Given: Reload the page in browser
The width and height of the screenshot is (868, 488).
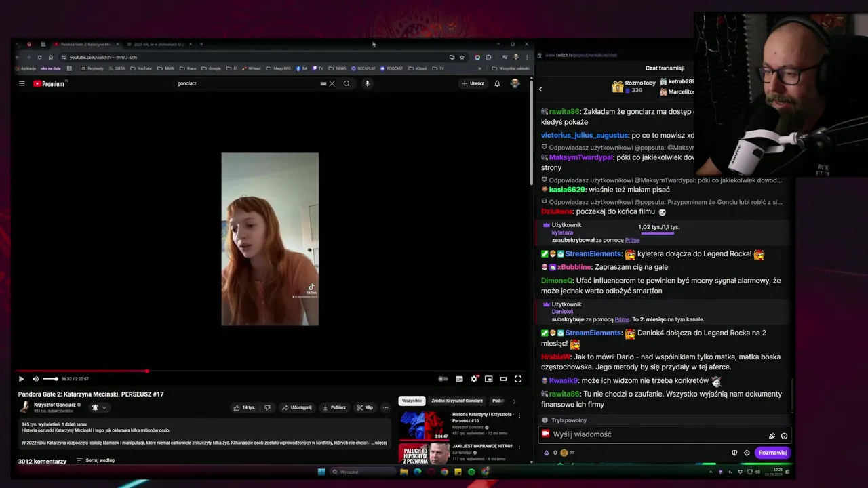Looking at the screenshot, I should click(39, 57).
